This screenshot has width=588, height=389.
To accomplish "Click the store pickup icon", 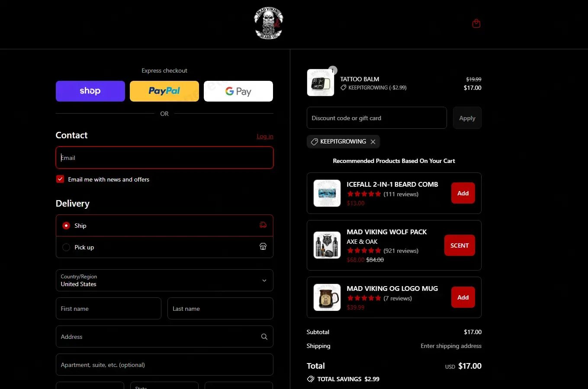I will [x=263, y=247].
